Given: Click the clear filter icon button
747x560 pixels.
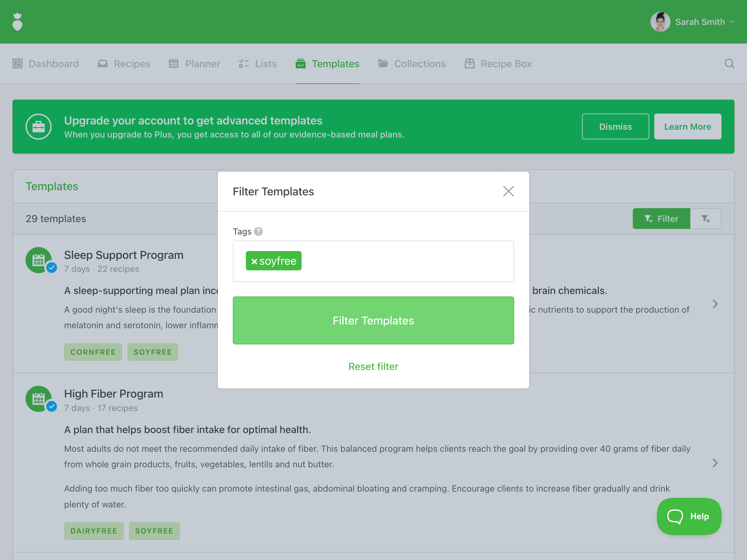Looking at the screenshot, I should point(706,219).
